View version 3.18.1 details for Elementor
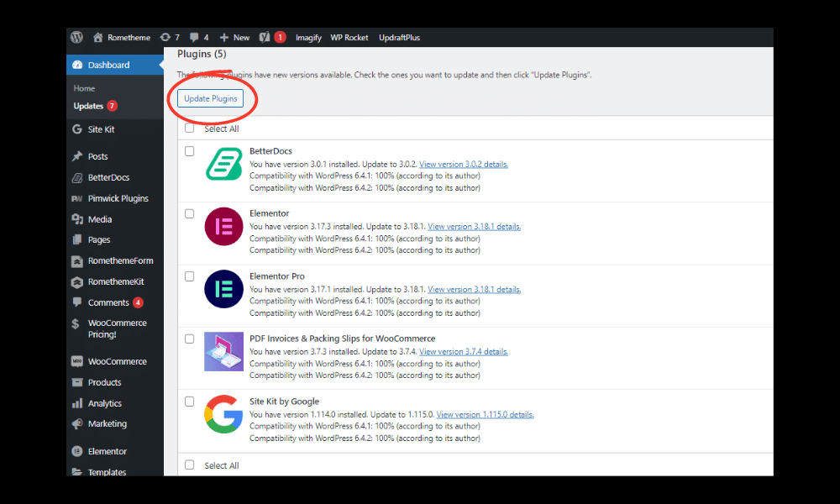 click(474, 227)
